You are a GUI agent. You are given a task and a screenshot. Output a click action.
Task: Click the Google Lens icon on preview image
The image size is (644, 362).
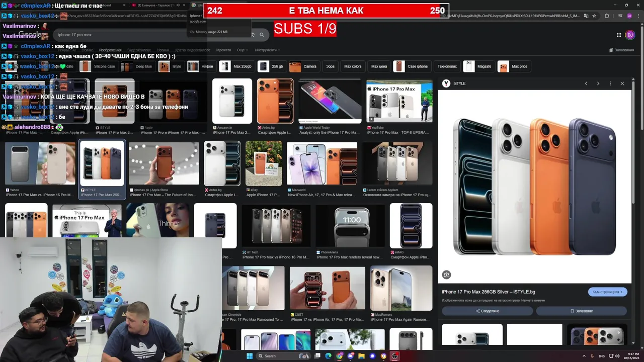click(x=446, y=275)
